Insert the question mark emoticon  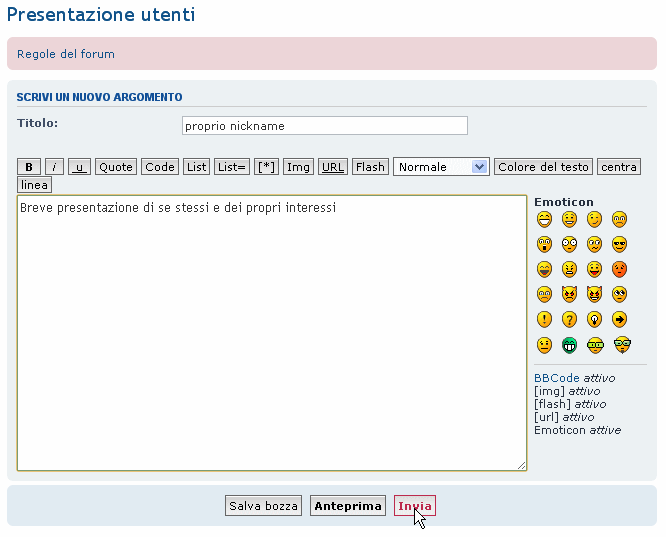570,320
